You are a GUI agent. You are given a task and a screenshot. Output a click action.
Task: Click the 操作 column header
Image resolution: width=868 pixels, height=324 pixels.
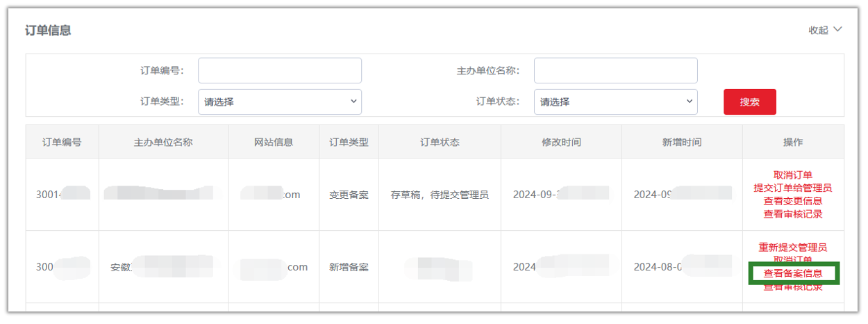pyautogui.click(x=793, y=142)
